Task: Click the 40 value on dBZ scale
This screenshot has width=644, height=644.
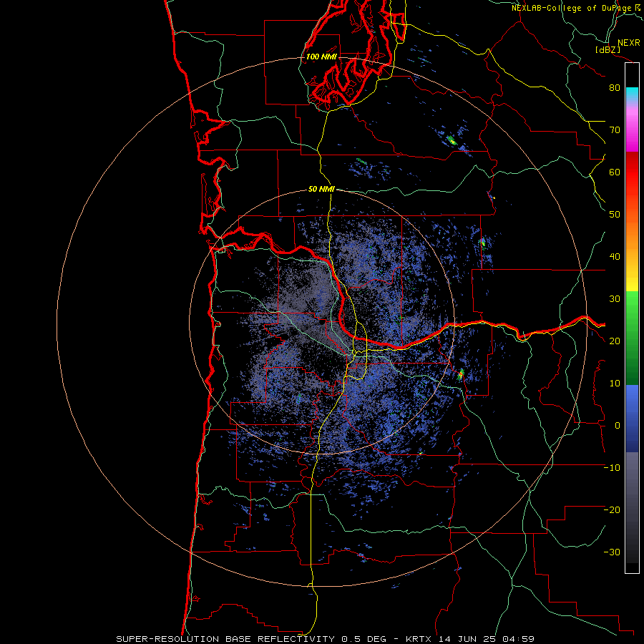Action: 615,257
